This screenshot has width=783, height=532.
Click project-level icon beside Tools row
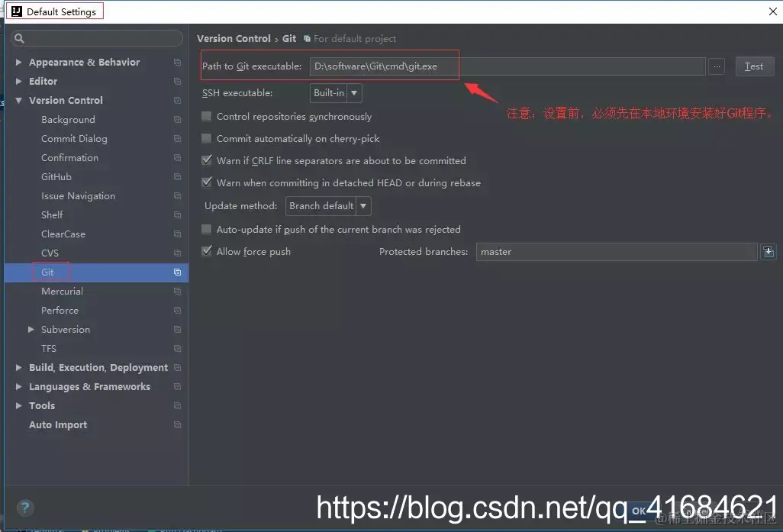(177, 405)
